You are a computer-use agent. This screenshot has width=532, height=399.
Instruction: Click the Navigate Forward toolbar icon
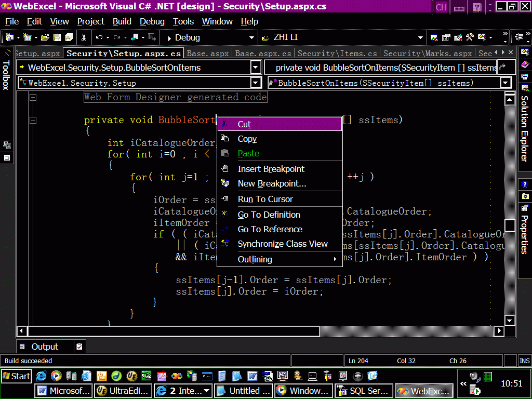(x=152, y=37)
